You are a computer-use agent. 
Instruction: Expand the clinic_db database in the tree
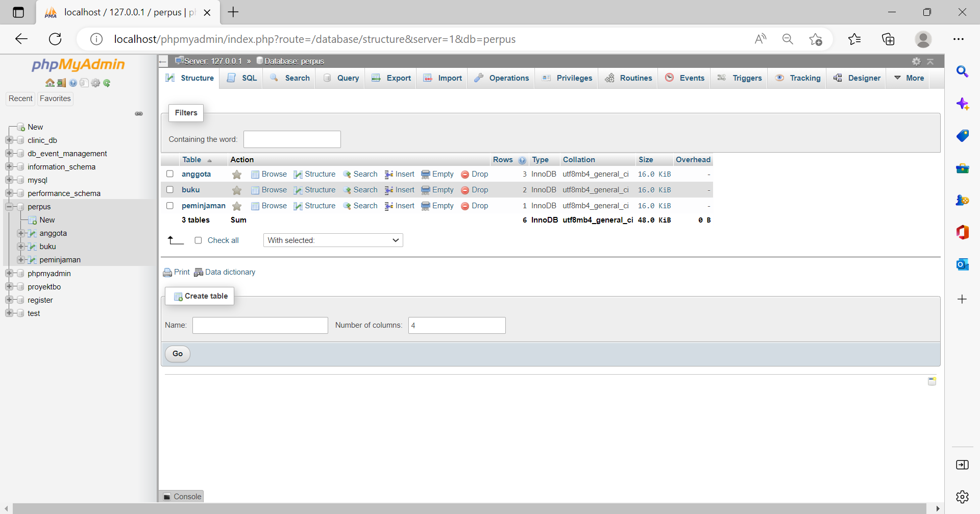click(9, 140)
